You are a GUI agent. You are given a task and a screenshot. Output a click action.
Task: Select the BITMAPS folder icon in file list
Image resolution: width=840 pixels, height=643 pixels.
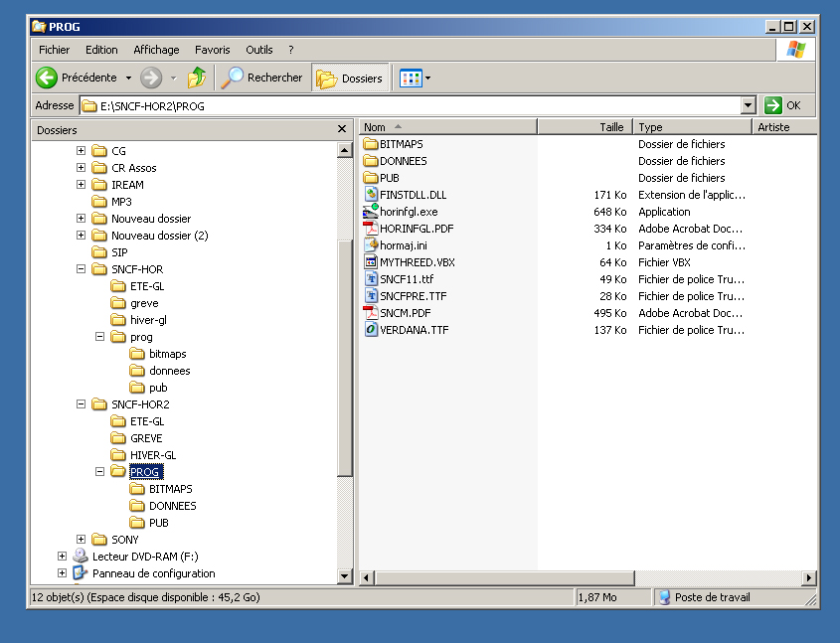point(371,144)
